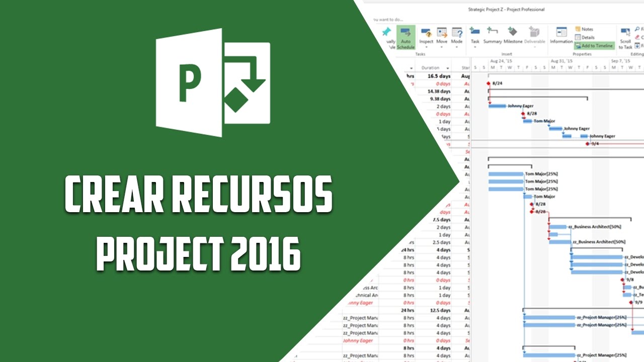644x362 pixels.
Task: Select the 8/24 milestone diamond
Action: click(489, 83)
